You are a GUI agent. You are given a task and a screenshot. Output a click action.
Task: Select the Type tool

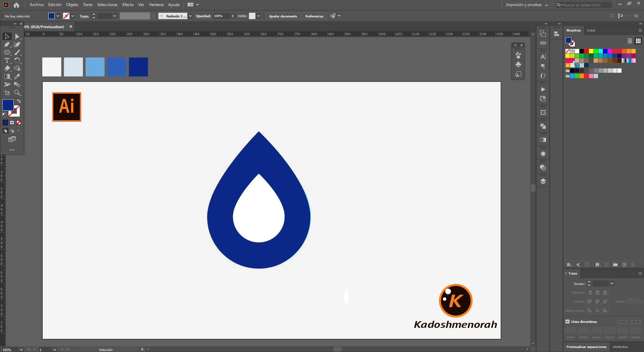pos(7,60)
